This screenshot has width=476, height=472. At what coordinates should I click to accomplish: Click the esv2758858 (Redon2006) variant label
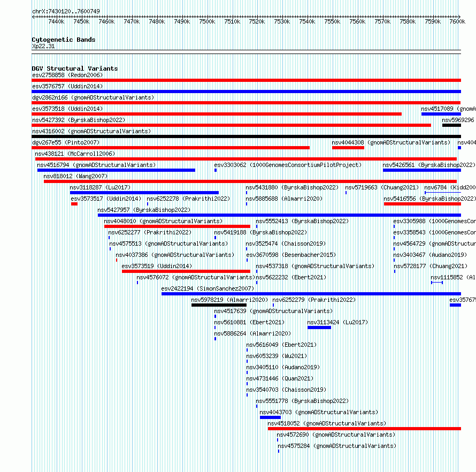click(x=67, y=75)
